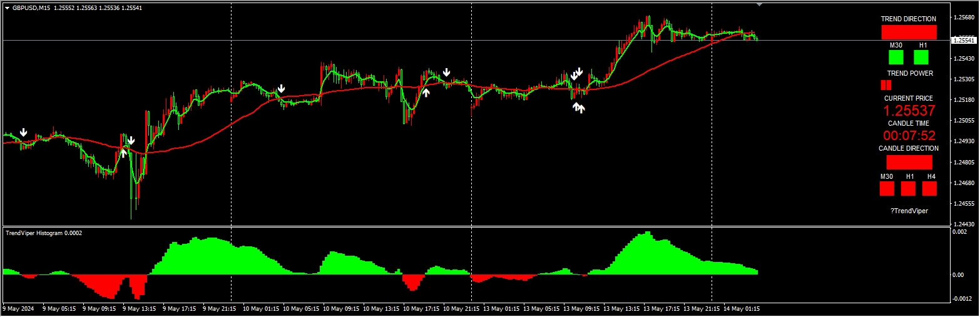Screen dimensions: 980x317
Task: Select the green M30 trend direction square
Action: [x=896, y=58]
